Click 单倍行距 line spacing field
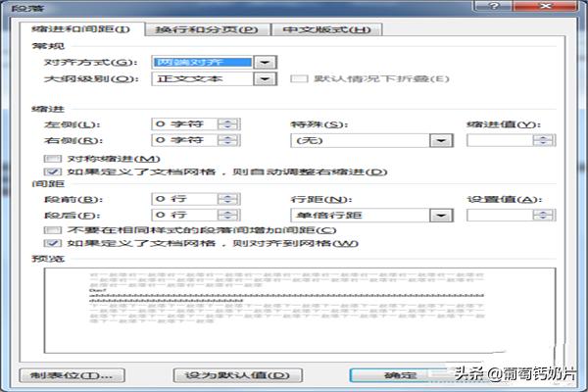Image resolution: width=588 pixels, height=392 pixels. pos(360,216)
